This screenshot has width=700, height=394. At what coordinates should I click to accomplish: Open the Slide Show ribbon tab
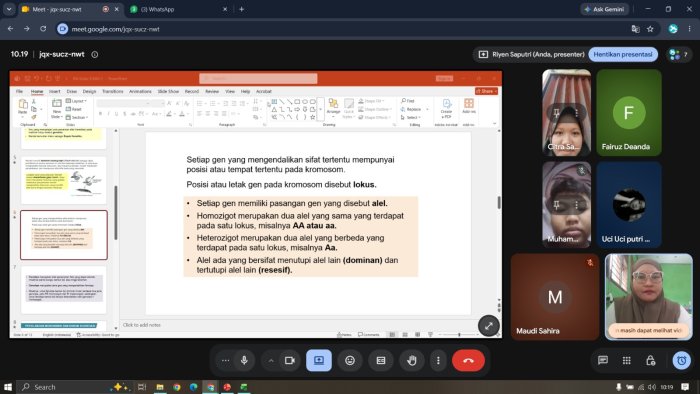click(x=168, y=91)
